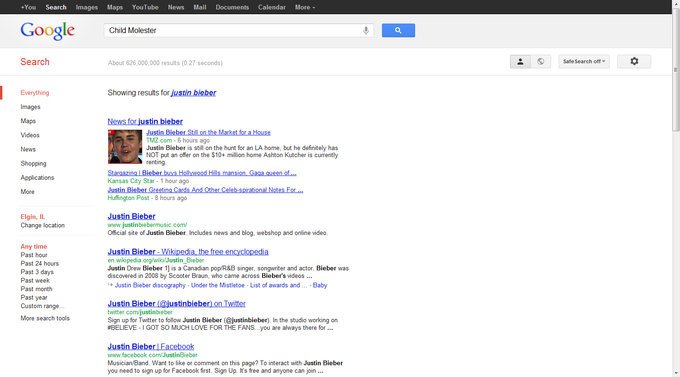Image resolution: width=680 pixels, height=377 pixels.
Task: Open Mail from the top bar
Action: [200, 7]
